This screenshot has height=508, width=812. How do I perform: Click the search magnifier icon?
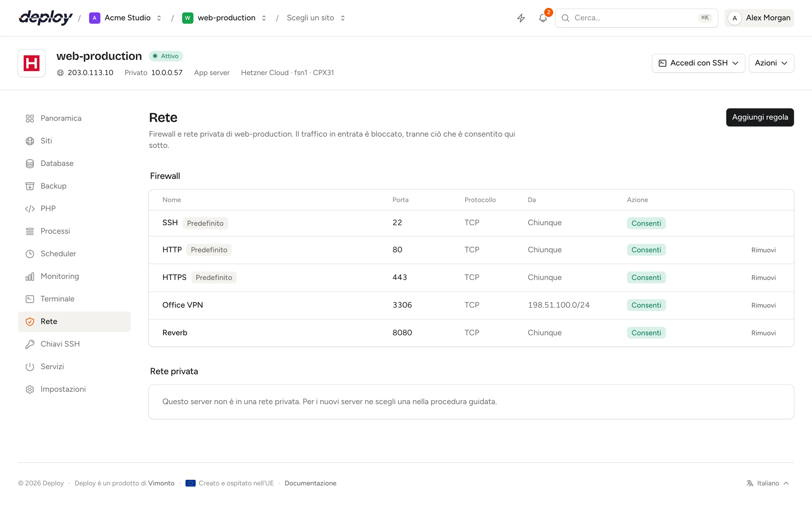point(565,18)
